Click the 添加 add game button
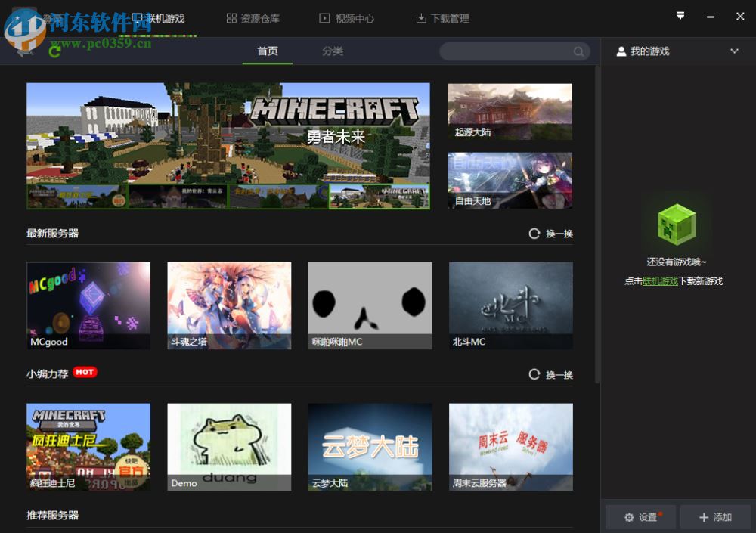The image size is (756, 533). click(715, 517)
